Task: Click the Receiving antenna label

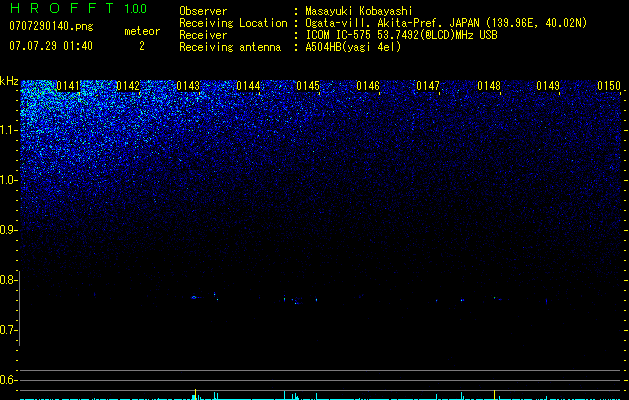Action: coord(230,47)
